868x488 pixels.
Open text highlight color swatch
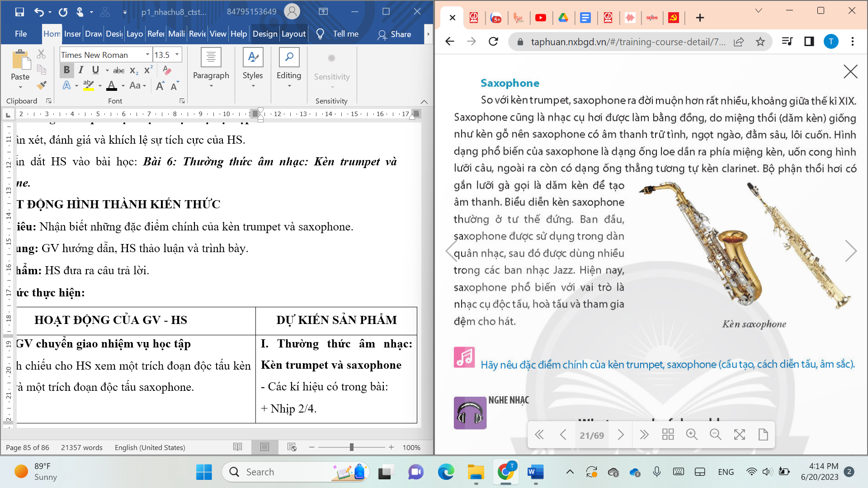[x=89, y=85]
